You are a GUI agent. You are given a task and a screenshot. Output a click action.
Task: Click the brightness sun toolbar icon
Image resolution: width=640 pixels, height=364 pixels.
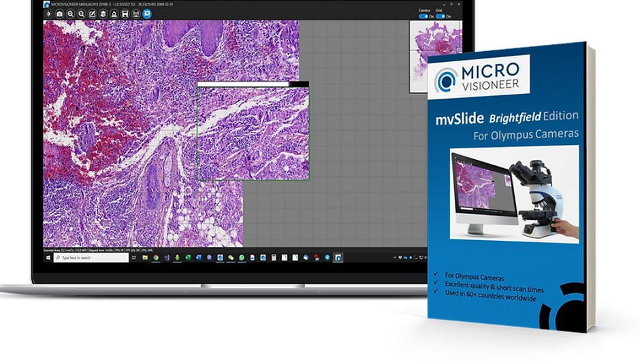48,14
